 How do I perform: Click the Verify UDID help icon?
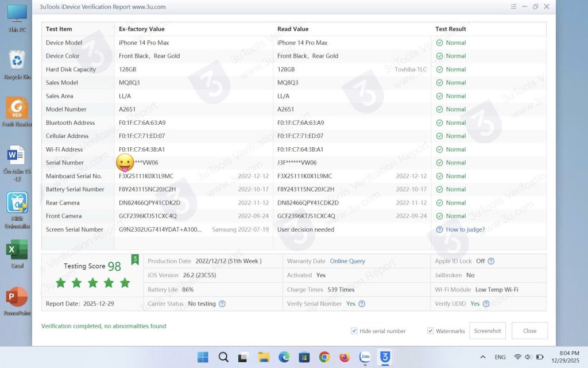coord(486,304)
